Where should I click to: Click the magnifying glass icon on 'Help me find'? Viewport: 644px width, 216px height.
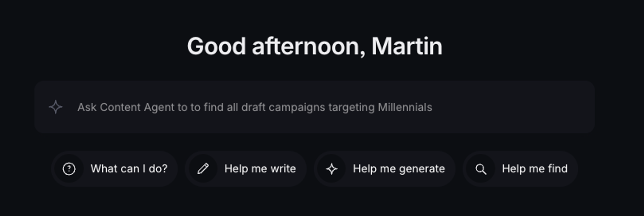click(x=481, y=169)
